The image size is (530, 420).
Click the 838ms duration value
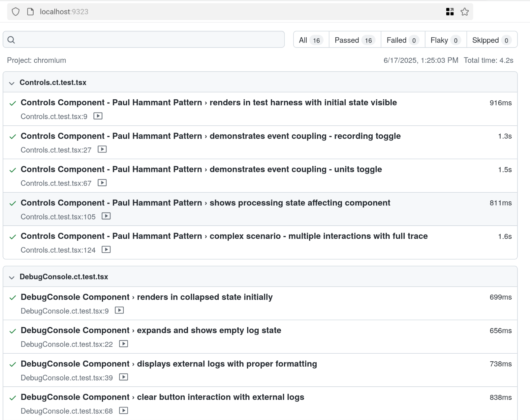point(501,398)
